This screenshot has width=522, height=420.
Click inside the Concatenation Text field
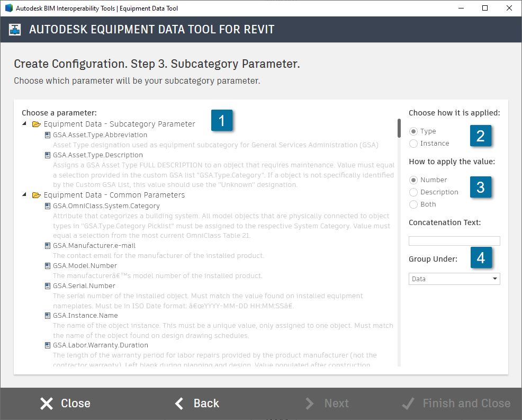(454, 240)
